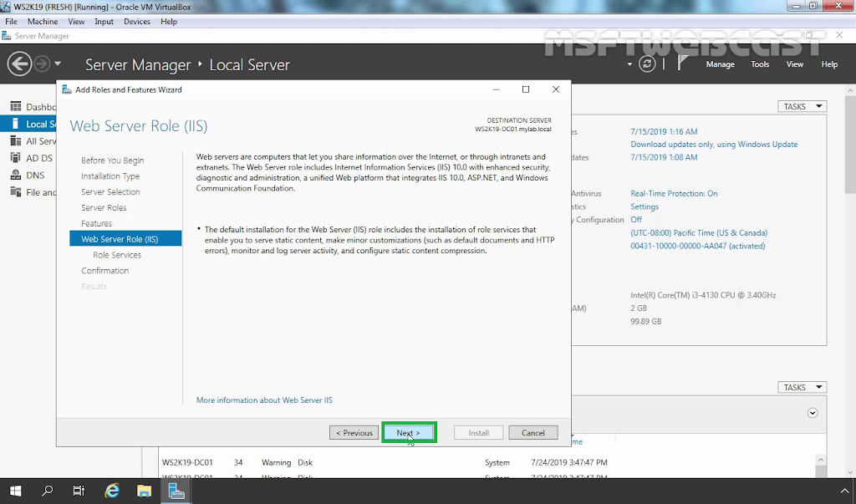
Task: Click the Events list scrollbar up arrow
Action: 820,459
